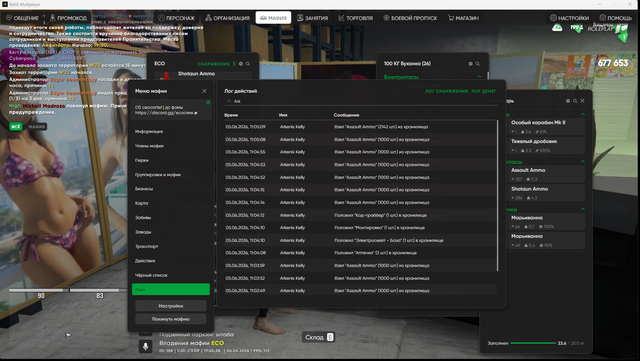The width and height of the screenshot is (640, 361).
Task: Switch to ЛОГ ДЕНЕГ
Action: [x=484, y=91]
